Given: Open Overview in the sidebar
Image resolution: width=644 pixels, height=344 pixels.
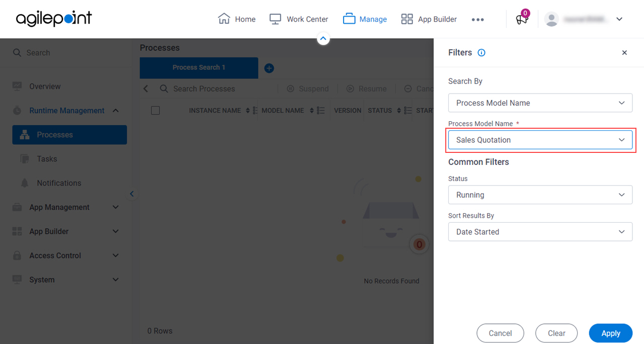Looking at the screenshot, I should (x=45, y=87).
